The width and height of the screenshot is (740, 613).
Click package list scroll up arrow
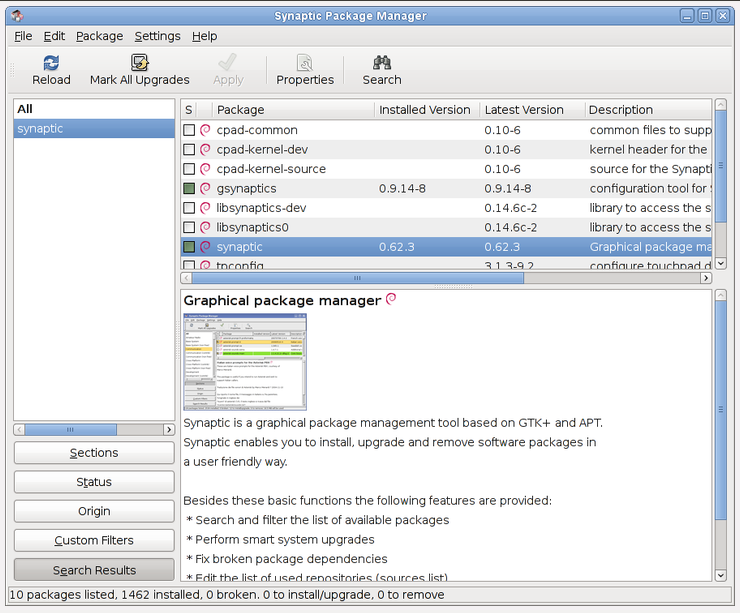(x=721, y=104)
